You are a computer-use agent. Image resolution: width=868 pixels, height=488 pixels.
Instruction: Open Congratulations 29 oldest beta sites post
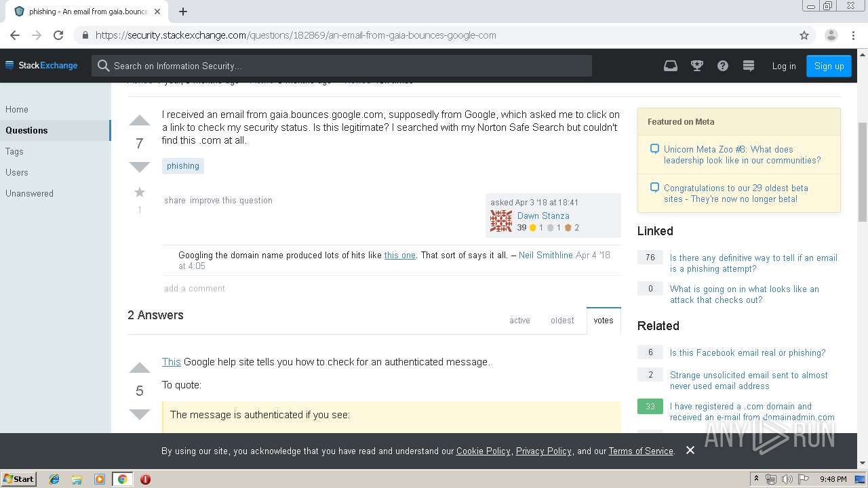click(x=736, y=193)
